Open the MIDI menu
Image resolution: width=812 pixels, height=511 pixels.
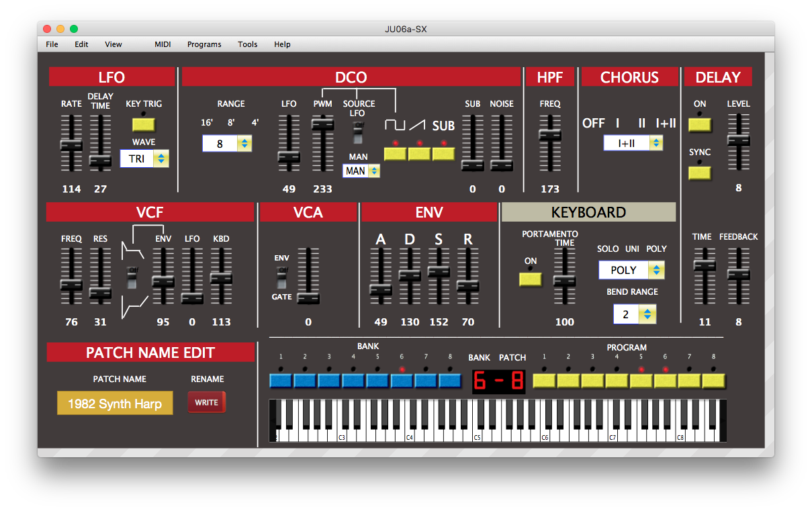coord(163,44)
